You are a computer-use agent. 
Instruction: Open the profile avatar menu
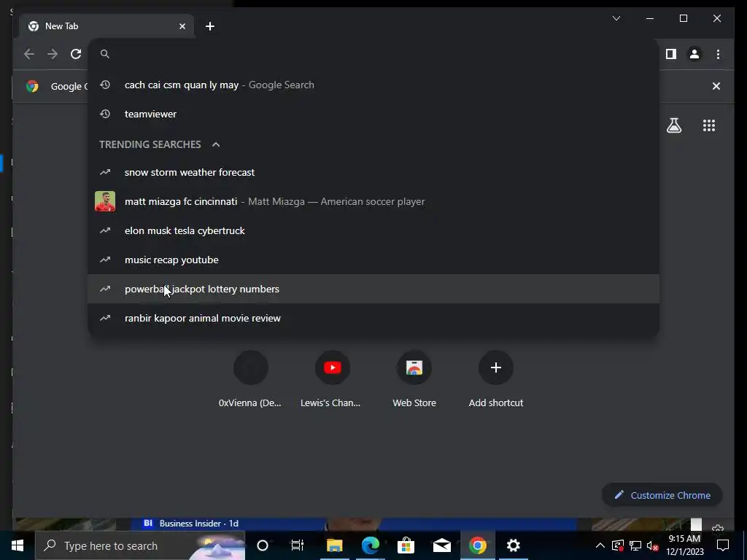694,54
